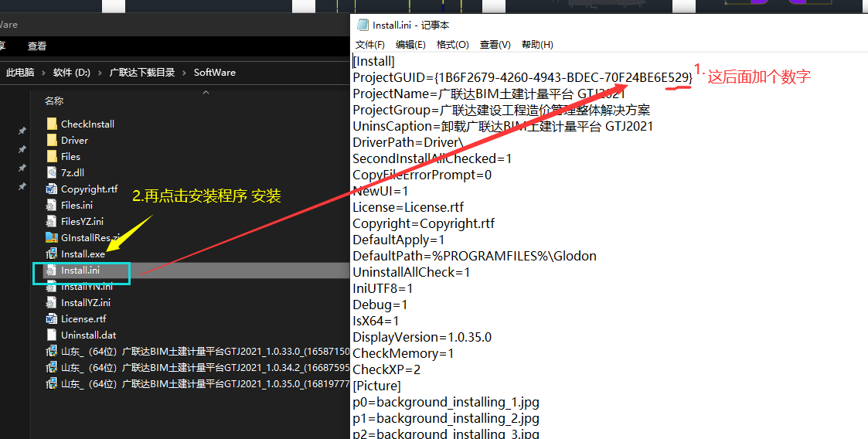This screenshot has height=439, width=868.
Task: Click the p0=background_installing_1.jpg line
Action: click(446, 401)
